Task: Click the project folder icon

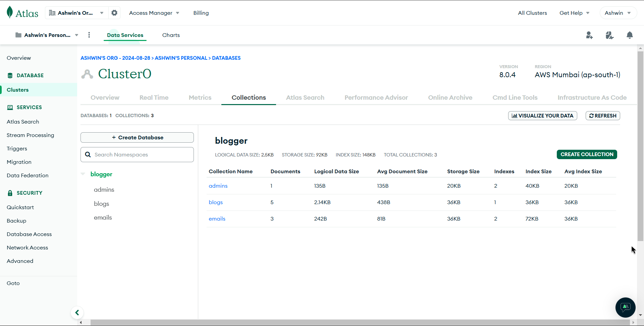Action: pos(18,35)
